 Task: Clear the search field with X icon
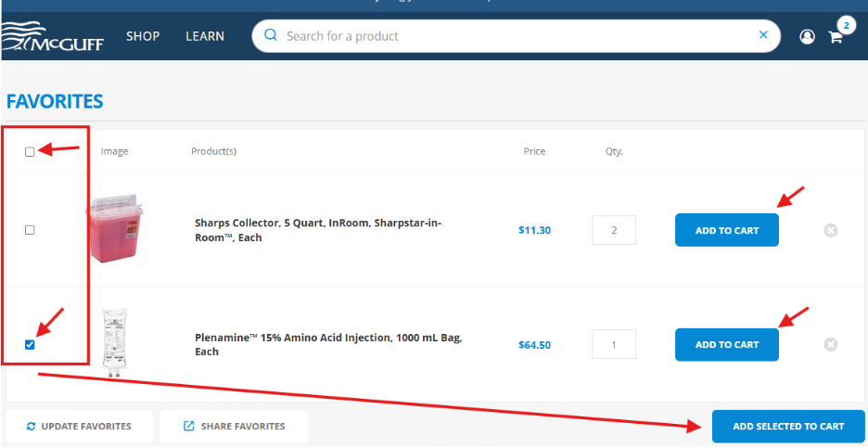763,35
